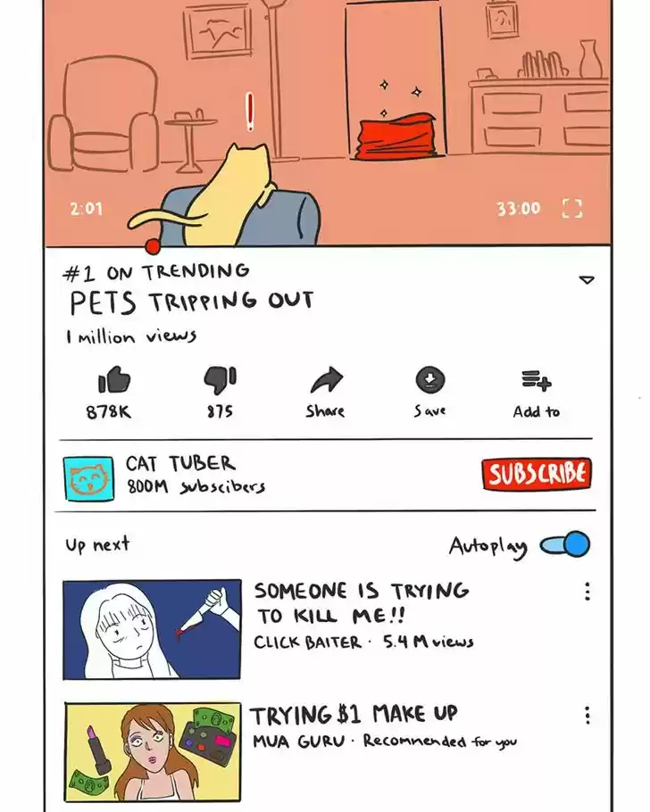
Task: Click the MUA Guru channel name
Action: (x=298, y=742)
